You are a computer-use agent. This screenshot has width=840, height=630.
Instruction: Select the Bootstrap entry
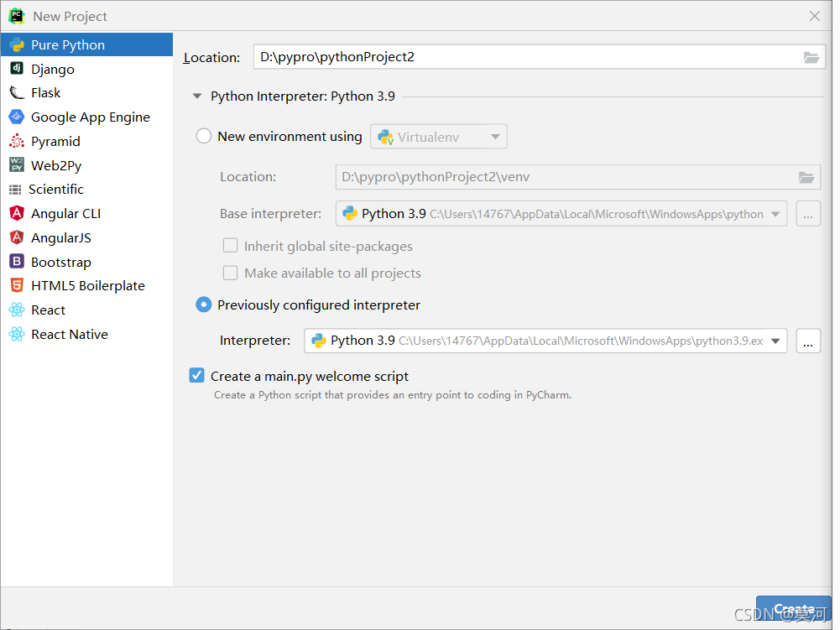pos(86,262)
